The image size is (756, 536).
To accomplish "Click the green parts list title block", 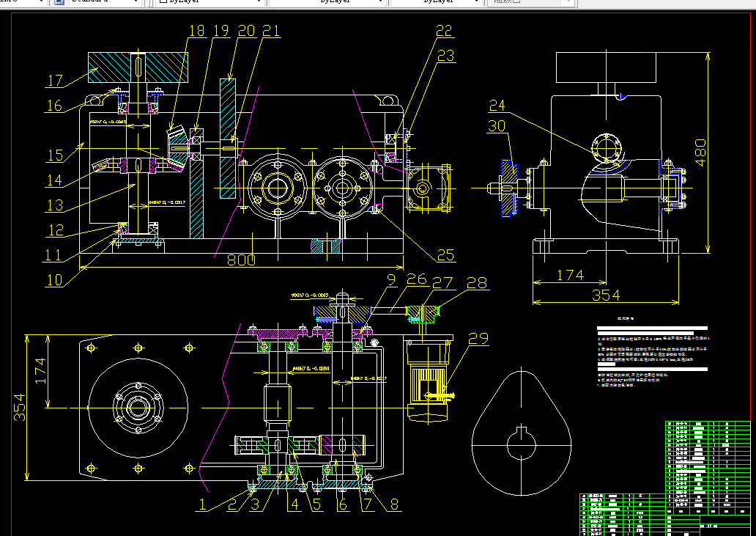I will (x=665, y=479).
